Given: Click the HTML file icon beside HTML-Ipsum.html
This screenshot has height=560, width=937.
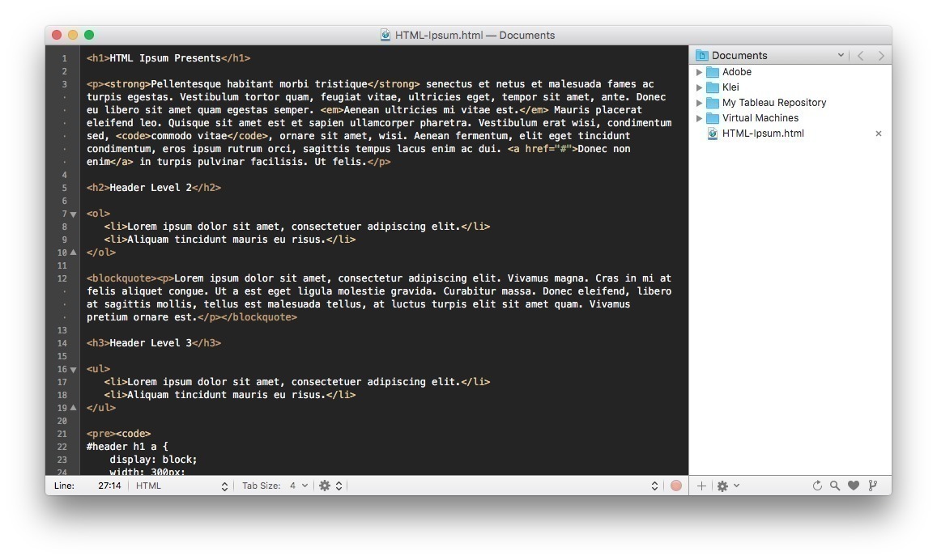Looking at the screenshot, I should coord(711,134).
